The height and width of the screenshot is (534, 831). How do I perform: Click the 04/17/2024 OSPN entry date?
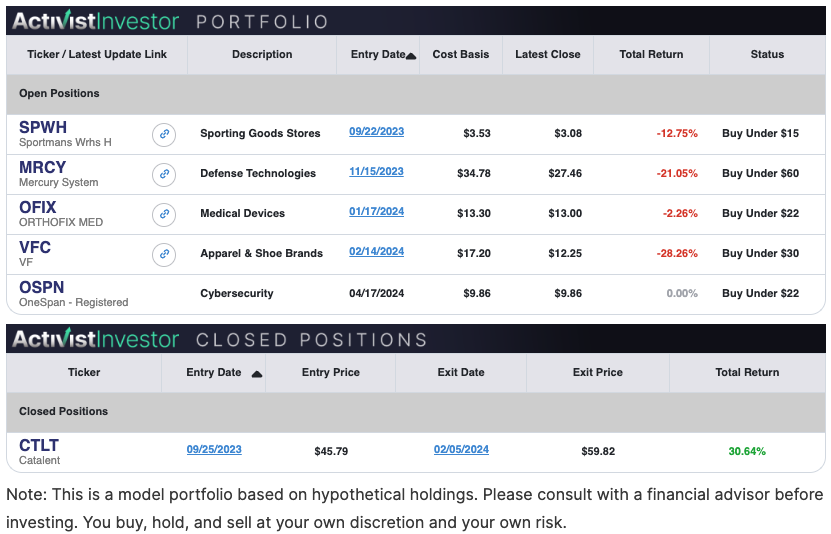pos(376,293)
